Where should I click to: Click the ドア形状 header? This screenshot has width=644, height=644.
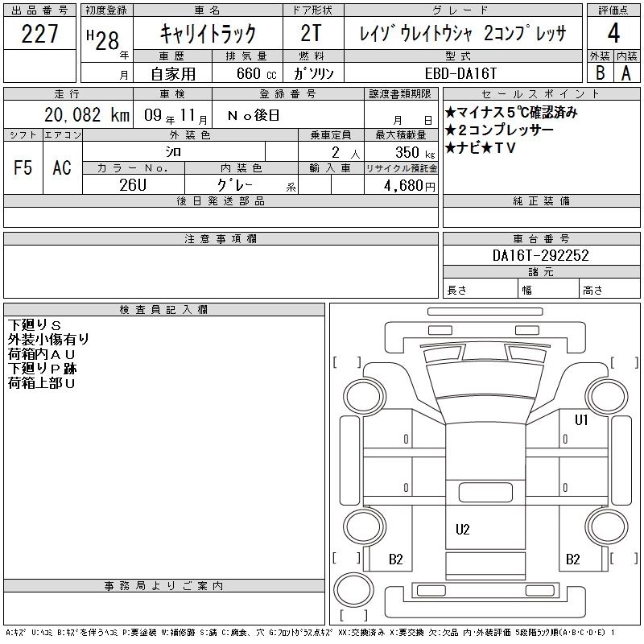313,10
